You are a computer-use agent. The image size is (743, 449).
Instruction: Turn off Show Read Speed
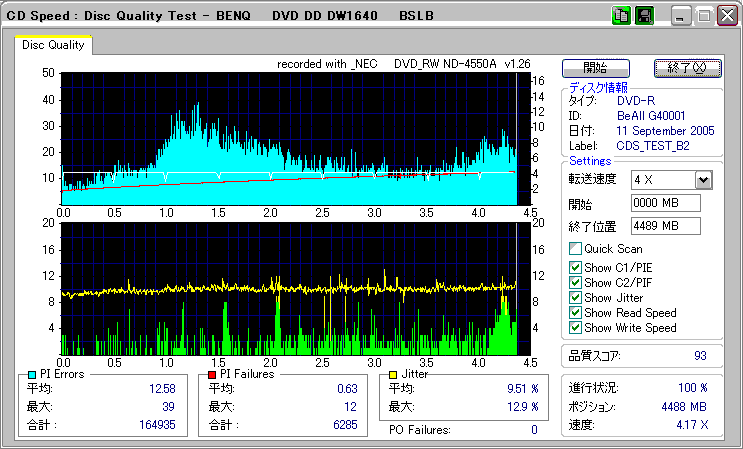(x=575, y=313)
